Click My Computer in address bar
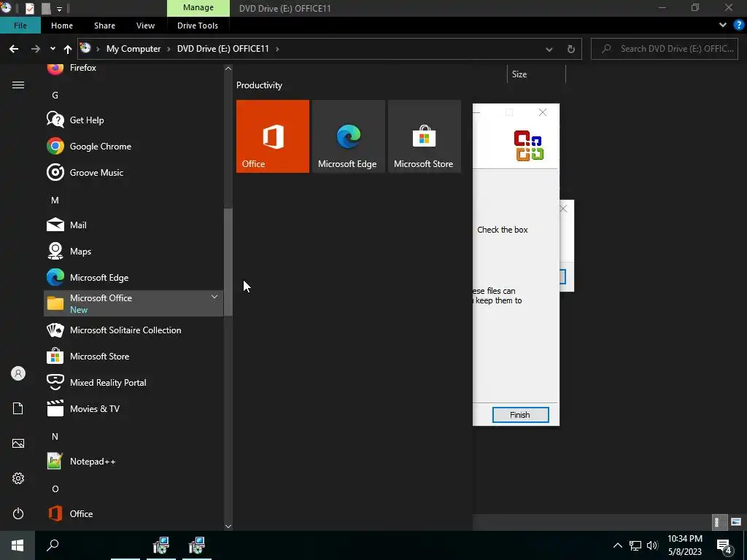Viewport: 747px width, 560px height. tap(133, 49)
